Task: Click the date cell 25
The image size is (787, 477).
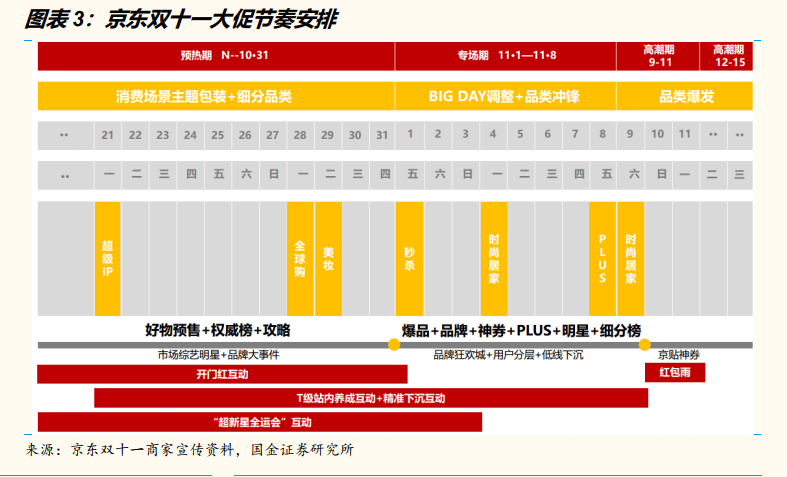Action: (x=217, y=135)
